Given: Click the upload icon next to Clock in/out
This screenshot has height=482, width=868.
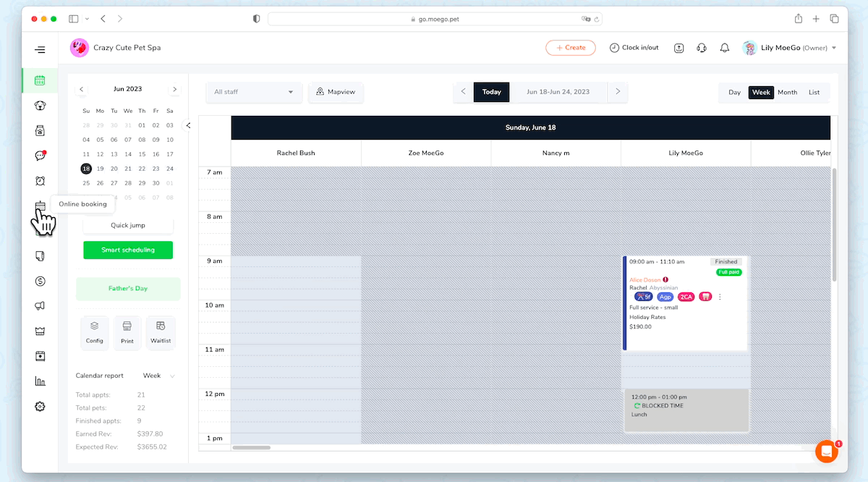Looking at the screenshot, I should (x=678, y=48).
